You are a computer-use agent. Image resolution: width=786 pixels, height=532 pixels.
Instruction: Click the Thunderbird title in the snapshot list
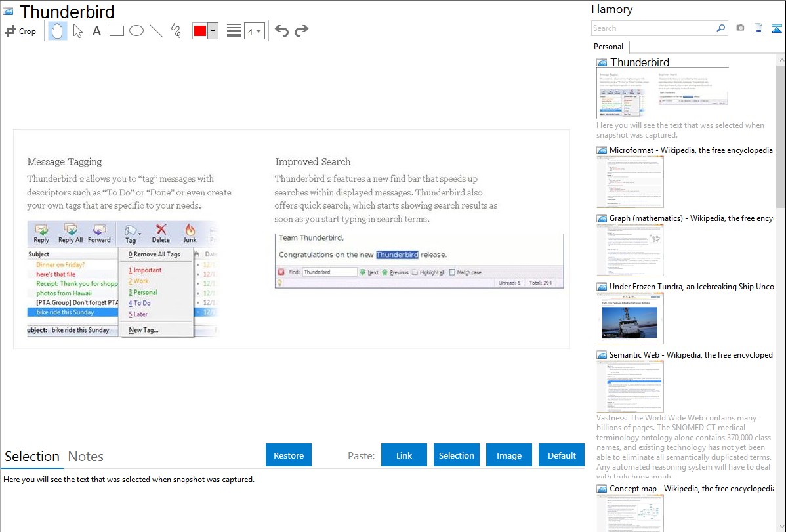tap(640, 62)
